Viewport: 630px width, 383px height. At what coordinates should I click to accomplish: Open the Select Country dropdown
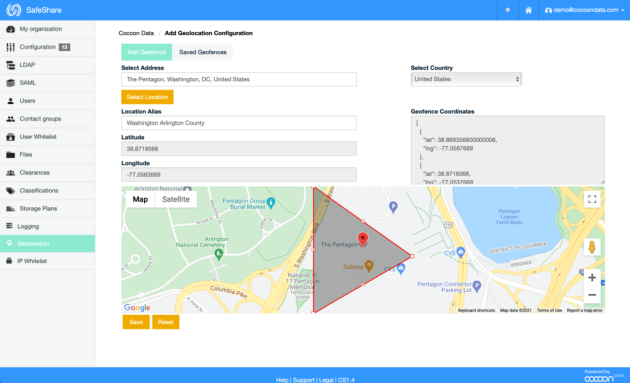pyautogui.click(x=466, y=79)
